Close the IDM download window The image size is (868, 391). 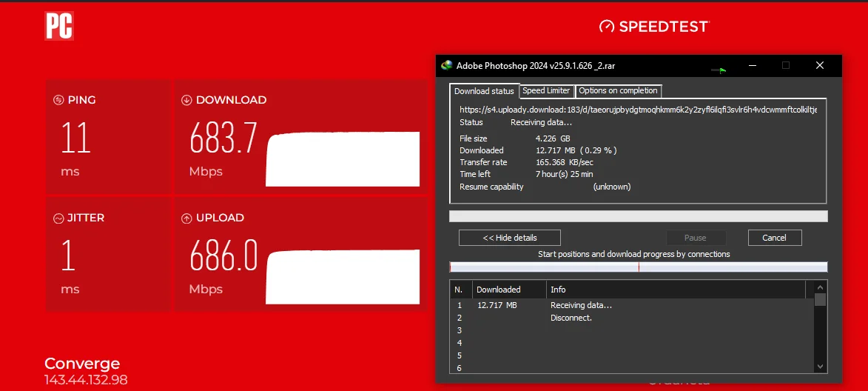click(x=820, y=65)
